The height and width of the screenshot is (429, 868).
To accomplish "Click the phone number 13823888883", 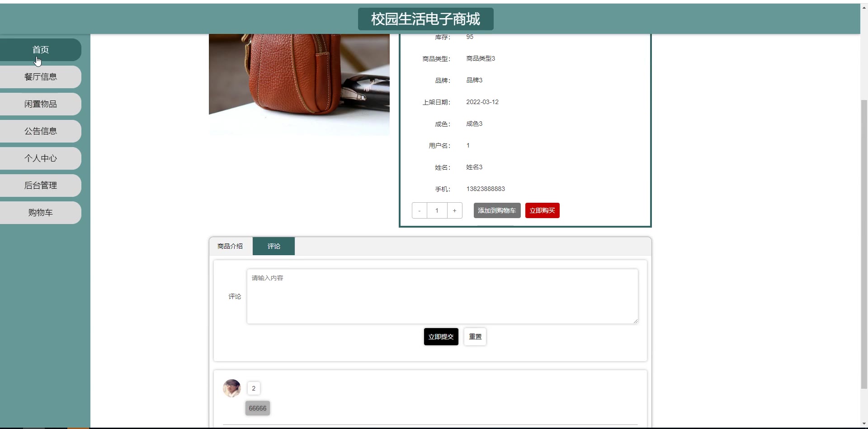I will coord(486,189).
